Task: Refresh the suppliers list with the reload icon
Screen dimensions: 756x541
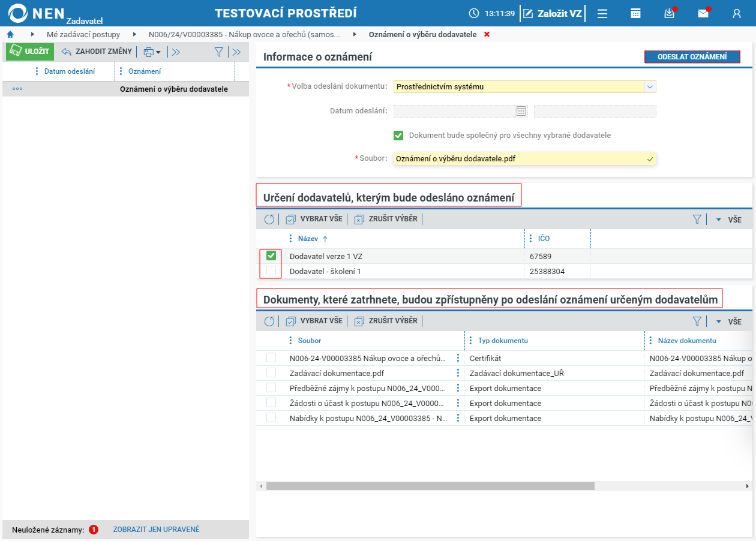Action: [269, 220]
